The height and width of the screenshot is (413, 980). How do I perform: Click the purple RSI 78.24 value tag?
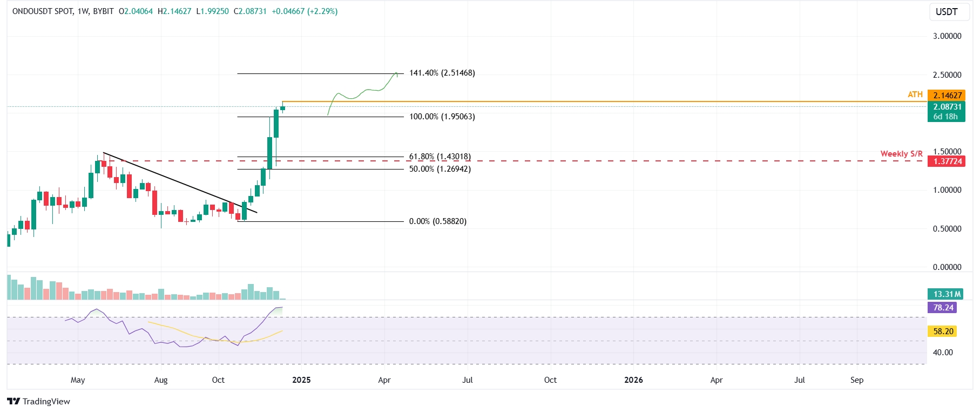click(942, 308)
